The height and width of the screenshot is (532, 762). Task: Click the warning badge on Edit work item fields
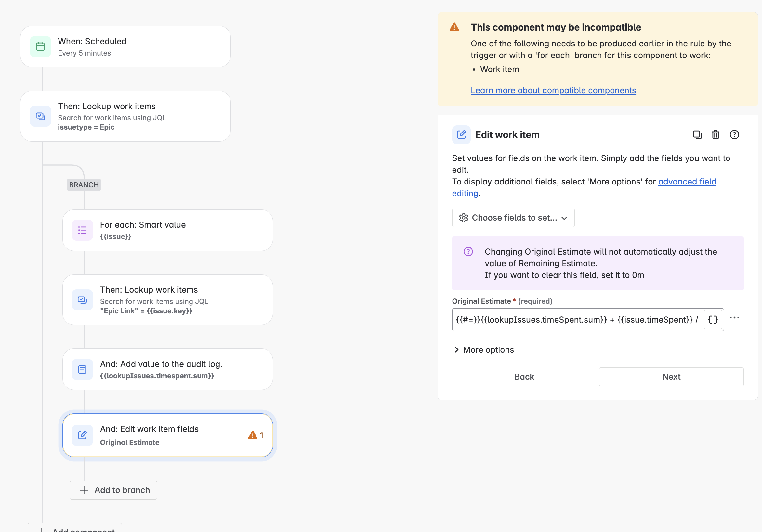click(256, 435)
